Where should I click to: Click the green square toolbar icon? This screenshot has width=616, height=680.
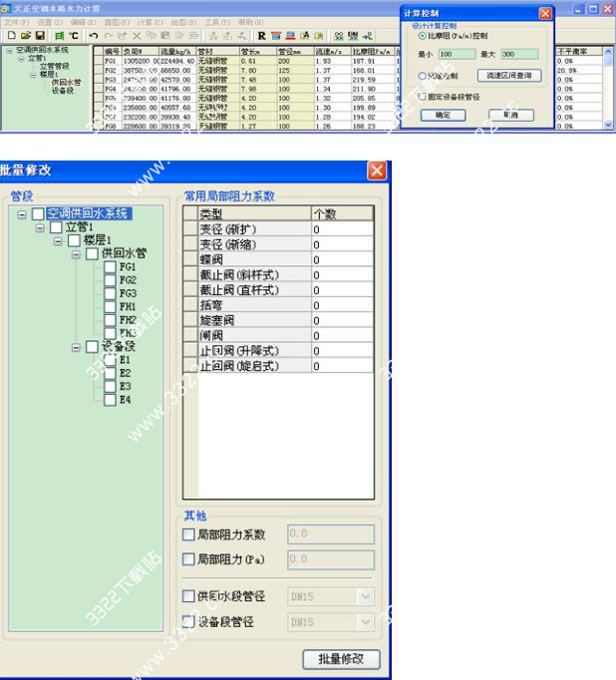point(60,36)
